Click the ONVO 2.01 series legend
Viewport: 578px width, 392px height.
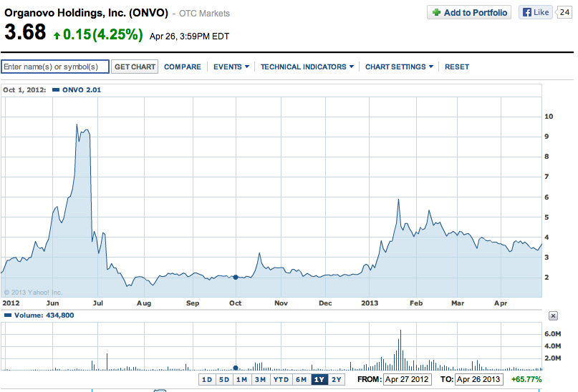click(77, 90)
